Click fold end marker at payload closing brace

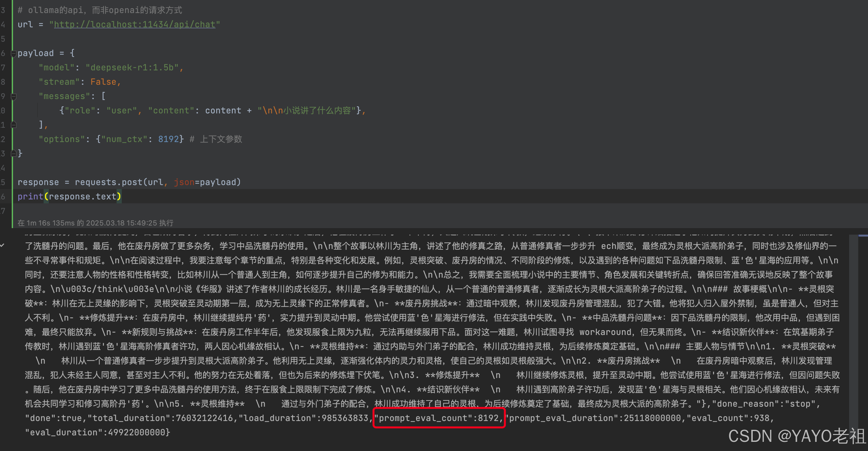tap(13, 153)
